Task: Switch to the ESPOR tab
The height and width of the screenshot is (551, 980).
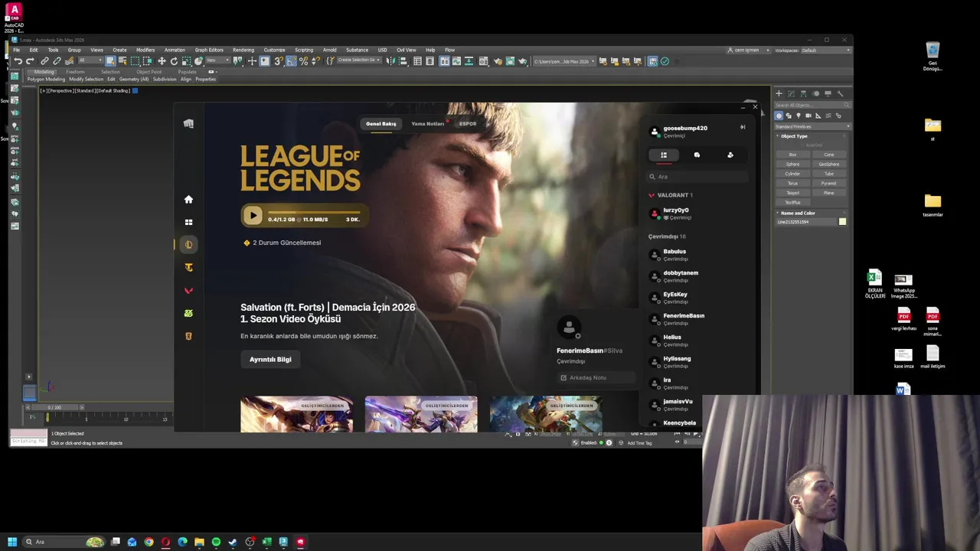Action: click(x=468, y=123)
